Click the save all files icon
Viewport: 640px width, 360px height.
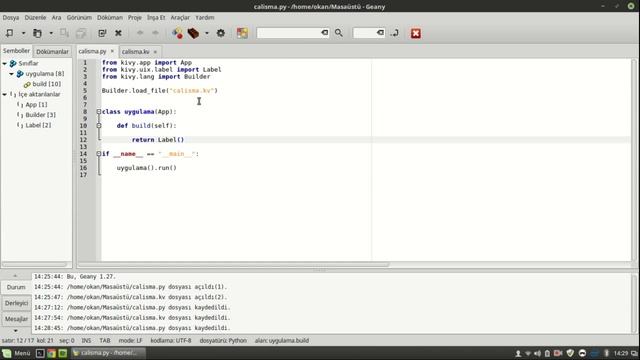(x=81, y=33)
